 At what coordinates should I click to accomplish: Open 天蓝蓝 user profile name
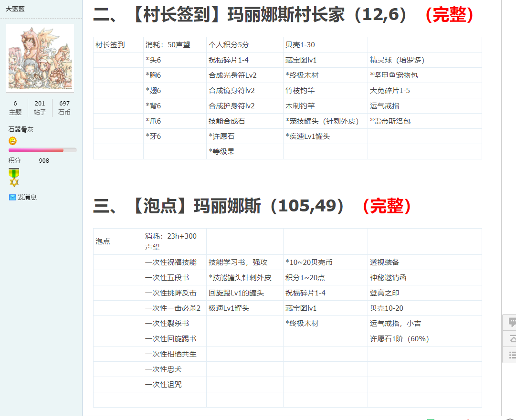(15, 9)
